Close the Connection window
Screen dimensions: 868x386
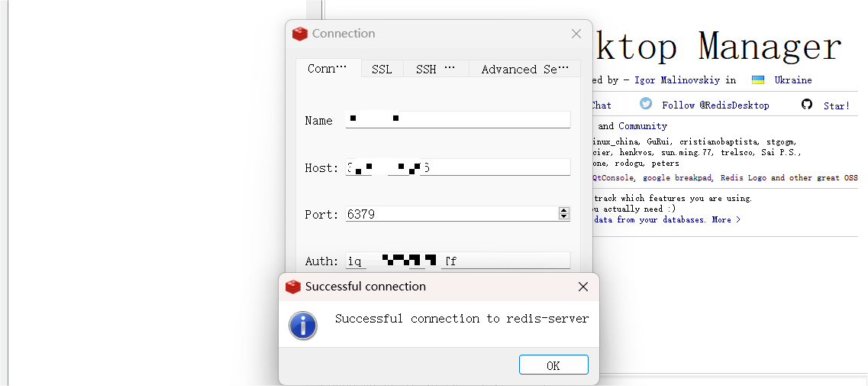point(576,34)
